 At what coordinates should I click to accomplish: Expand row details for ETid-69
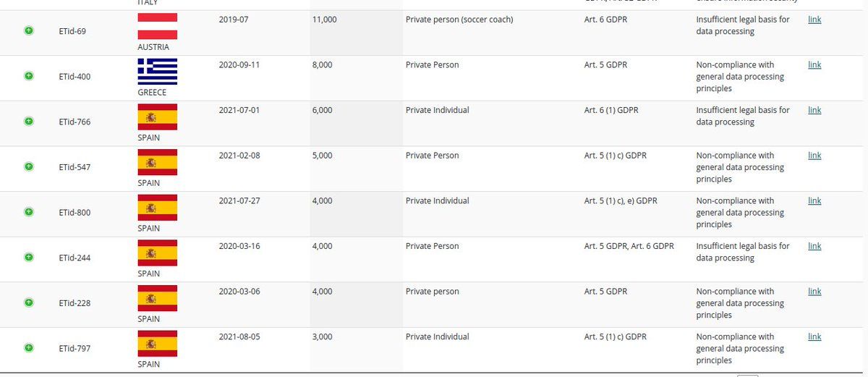coord(29,31)
